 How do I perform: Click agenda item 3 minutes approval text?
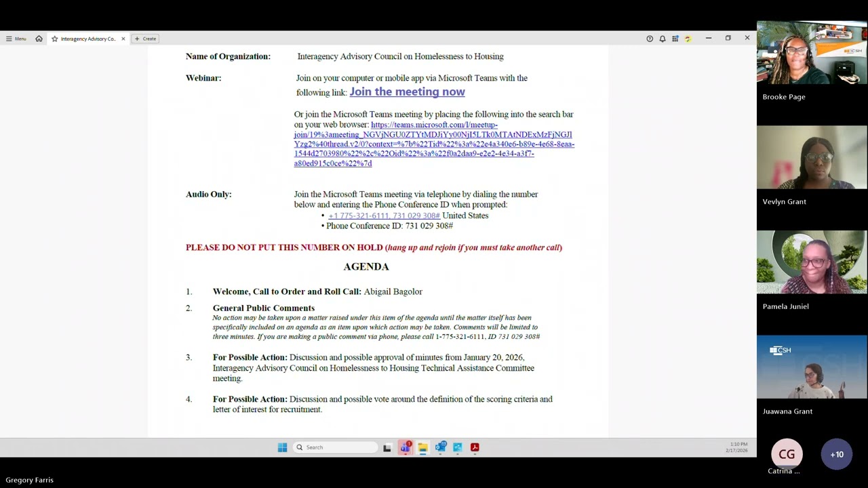pyautogui.click(x=374, y=368)
